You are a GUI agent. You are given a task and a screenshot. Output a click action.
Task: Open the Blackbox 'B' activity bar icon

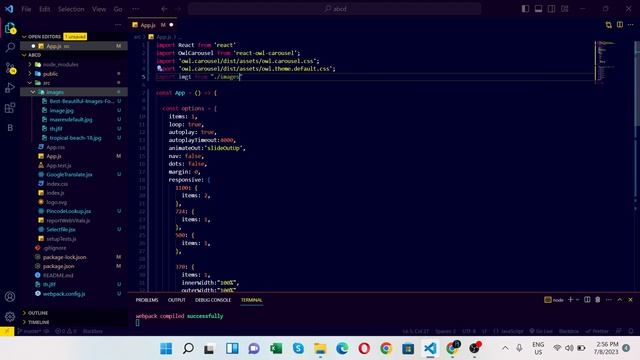(x=10, y=128)
